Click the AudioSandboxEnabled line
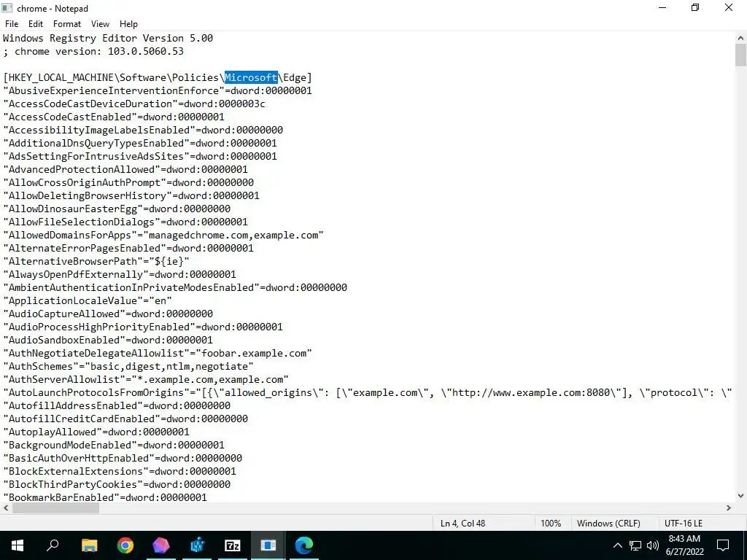The height and width of the screenshot is (560, 747). [108, 340]
